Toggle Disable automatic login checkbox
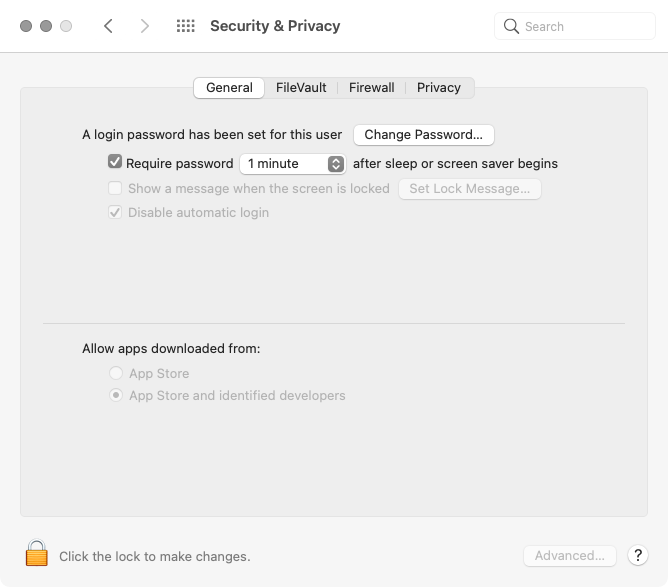668x587 pixels. [115, 212]
